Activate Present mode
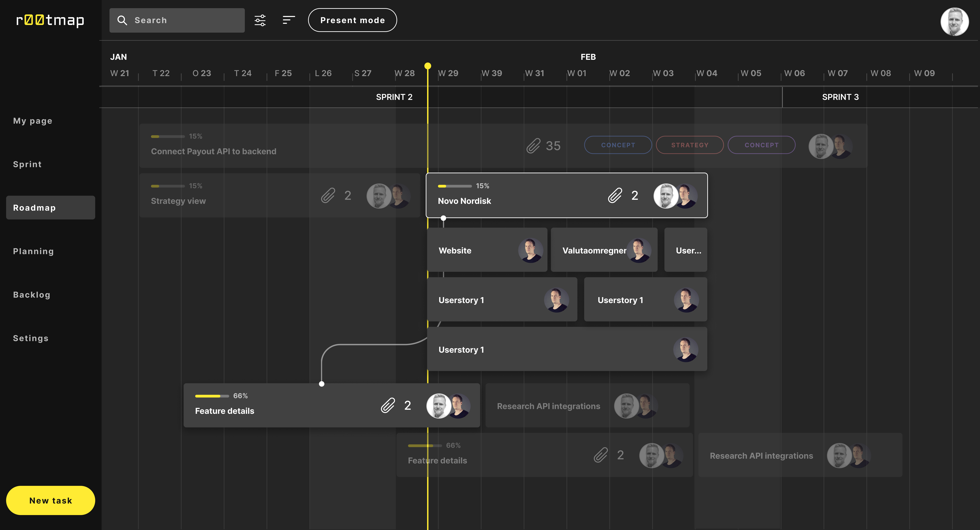The width and height of the screenshot is (980, 530). point(352,20)
